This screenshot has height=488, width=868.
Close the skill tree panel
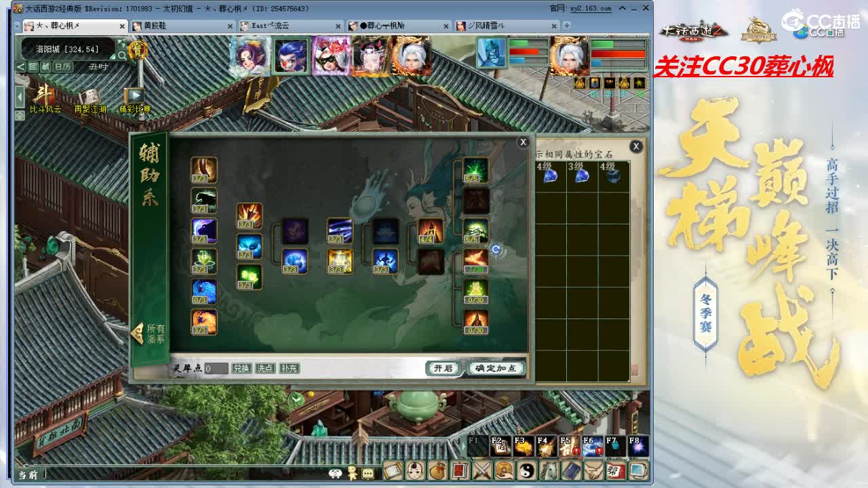(x=523, y=142)
